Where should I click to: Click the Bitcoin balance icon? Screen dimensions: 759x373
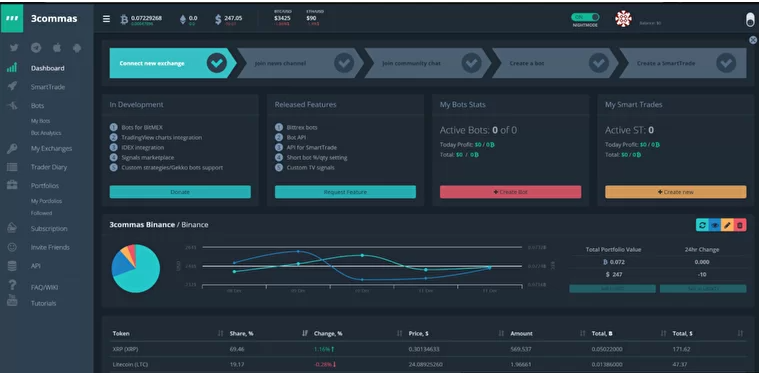click(x=124, y=19)
